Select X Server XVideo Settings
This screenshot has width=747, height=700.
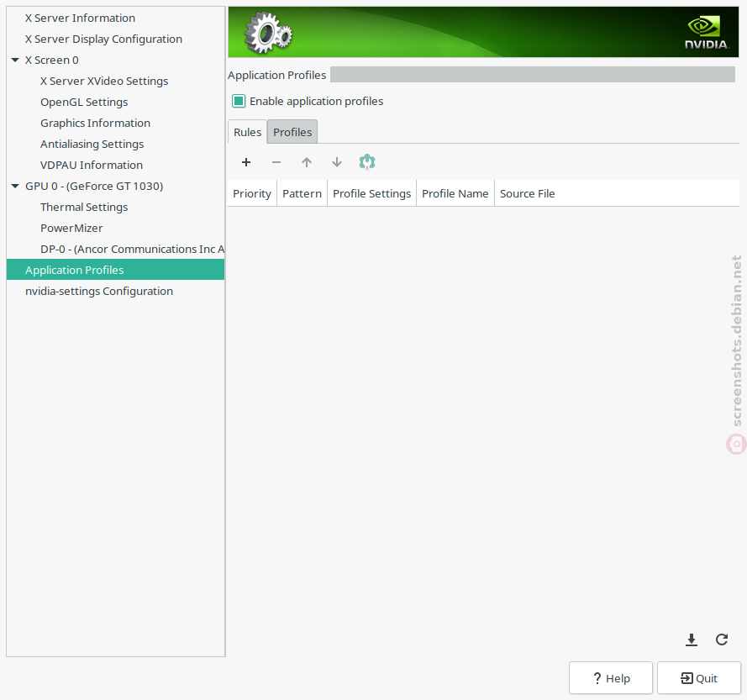coord(104,81)
